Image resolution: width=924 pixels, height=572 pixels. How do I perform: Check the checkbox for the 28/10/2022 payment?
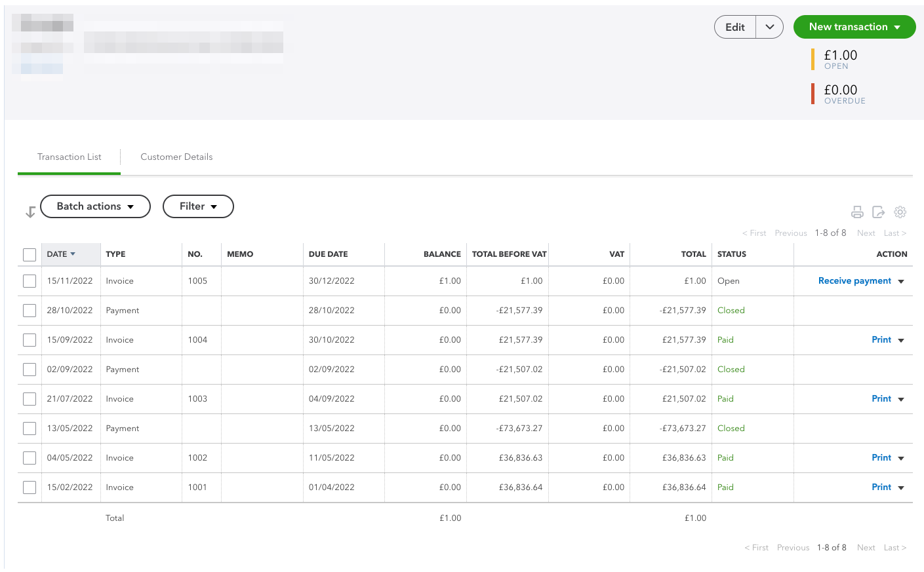click(x=29, y=310)
